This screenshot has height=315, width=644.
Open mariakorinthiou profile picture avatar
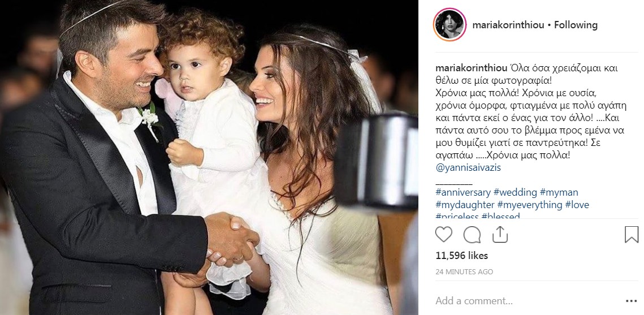tap(449, 25)
